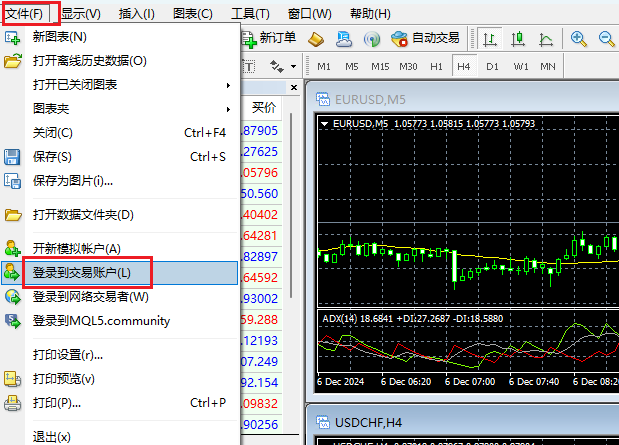This screenshot has height=445, width=619.
Task: Switch to line chart mode
Action: [x=546, y=39]
